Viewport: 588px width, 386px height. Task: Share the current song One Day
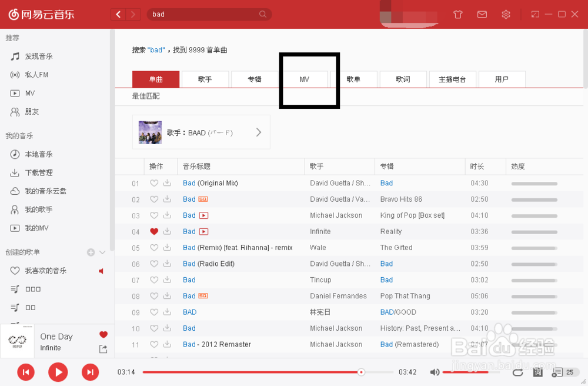click(103, 349)
